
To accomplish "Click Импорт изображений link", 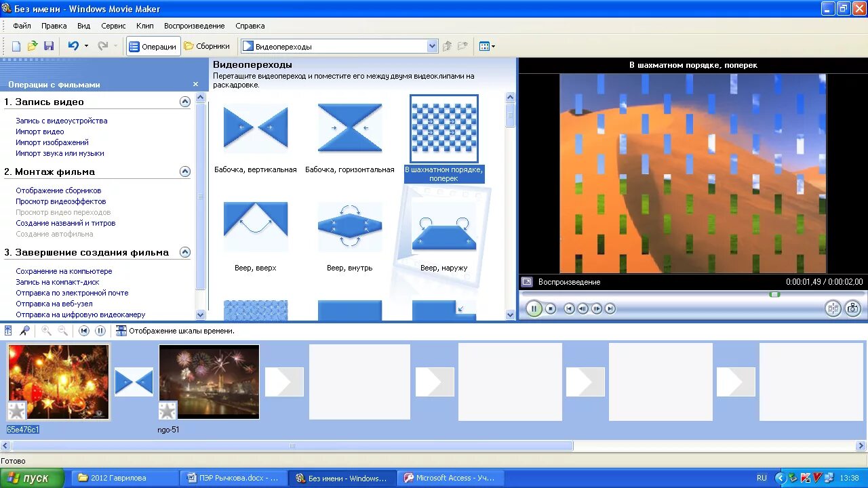I will click(x=52, y=142).
